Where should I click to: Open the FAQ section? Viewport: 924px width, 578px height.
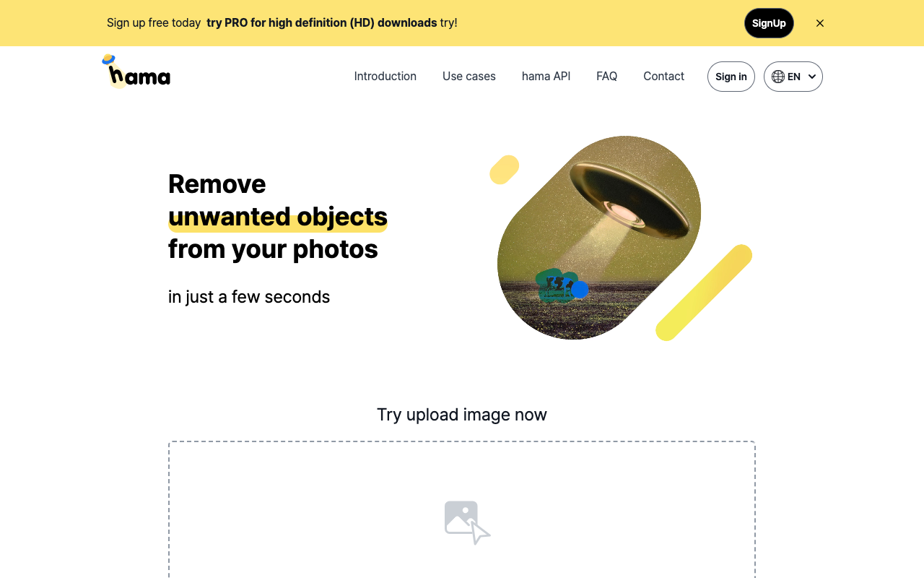tap(606, 77)
